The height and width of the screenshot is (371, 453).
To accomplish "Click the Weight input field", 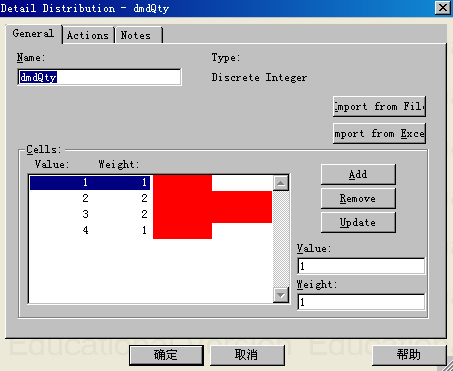I will (x=361, y=302).
